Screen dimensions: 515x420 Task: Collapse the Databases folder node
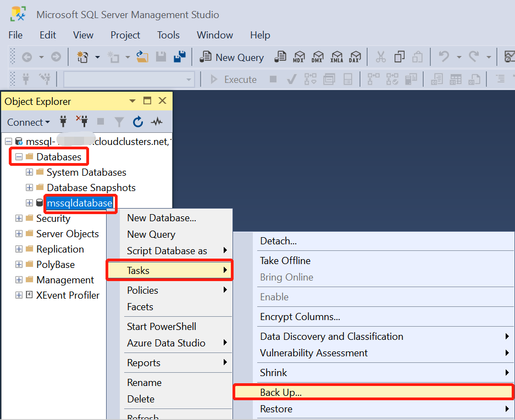(x=19, y=157)
